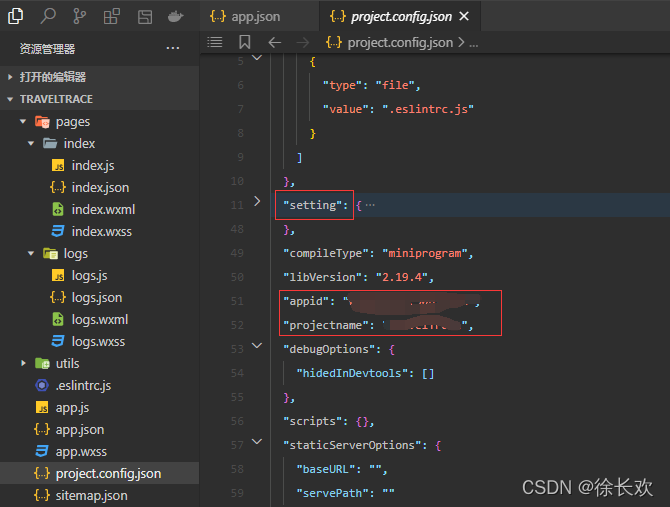The width and height of the screenshot is (670, 507).
Task: Open index.wxss in the file tree
Action: coord(102,232)
